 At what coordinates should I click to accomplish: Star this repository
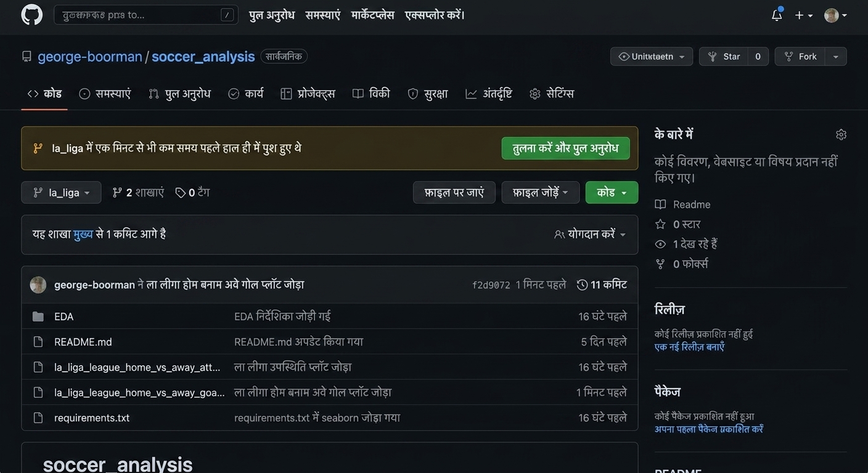[724, 57]
